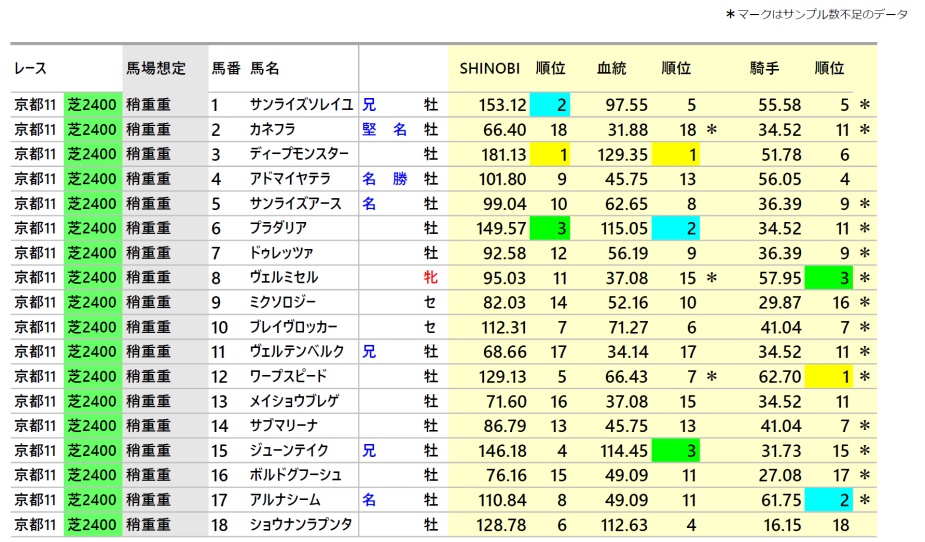Click cyan SHINOBI rank 2 cell
Screen dimensions: 925x542
(x=550, y=105)
